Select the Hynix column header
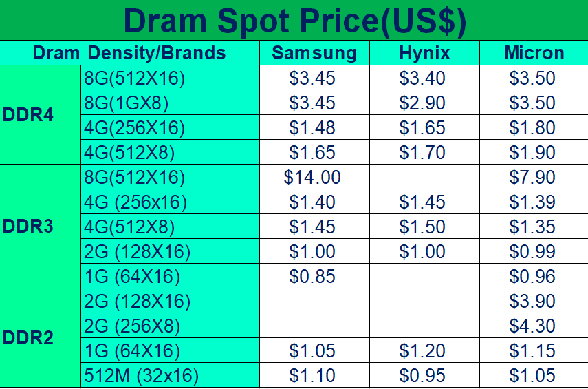Image resolution: width=588 pixels, height=389 pixels. [424, 53]
